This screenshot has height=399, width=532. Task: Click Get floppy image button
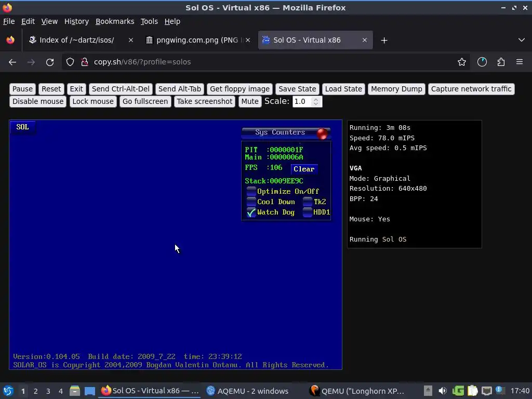click(x=240, y=89)
